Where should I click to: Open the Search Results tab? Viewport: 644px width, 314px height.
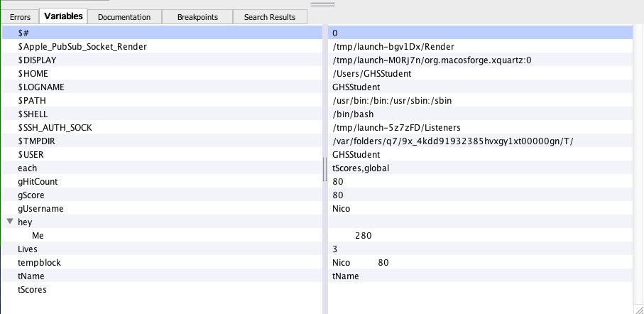[271, 16]
